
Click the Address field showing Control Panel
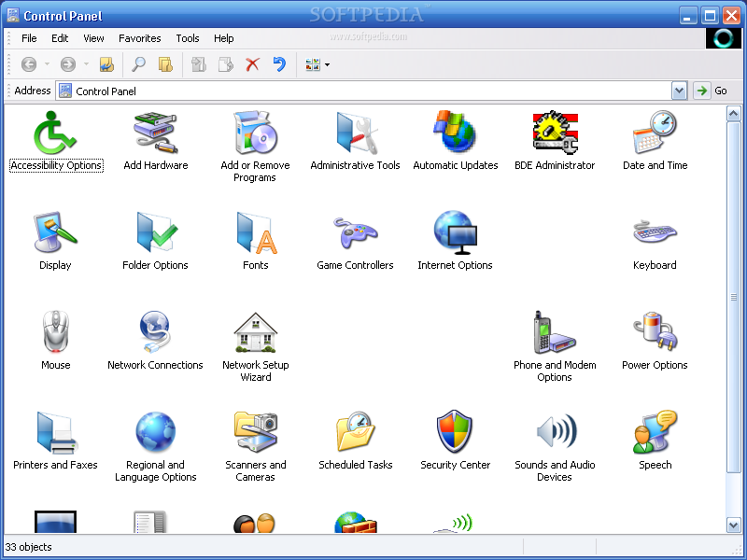pos(363,91)
